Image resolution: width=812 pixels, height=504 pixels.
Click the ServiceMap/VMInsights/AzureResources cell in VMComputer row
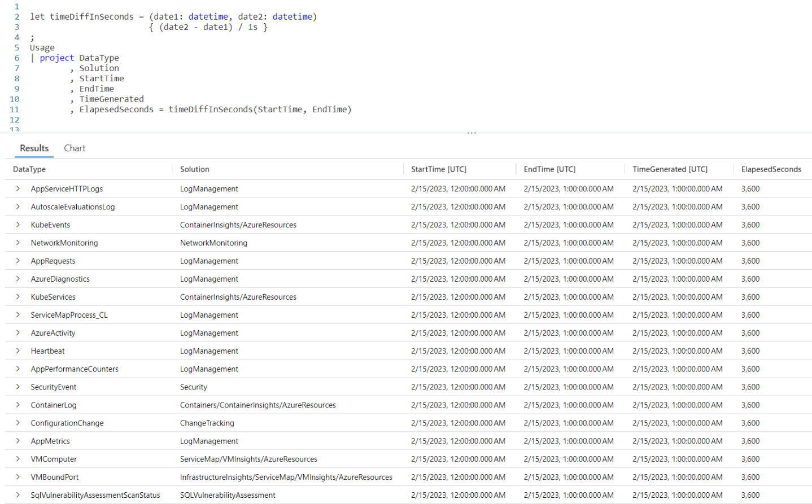[x=248, y=459]
